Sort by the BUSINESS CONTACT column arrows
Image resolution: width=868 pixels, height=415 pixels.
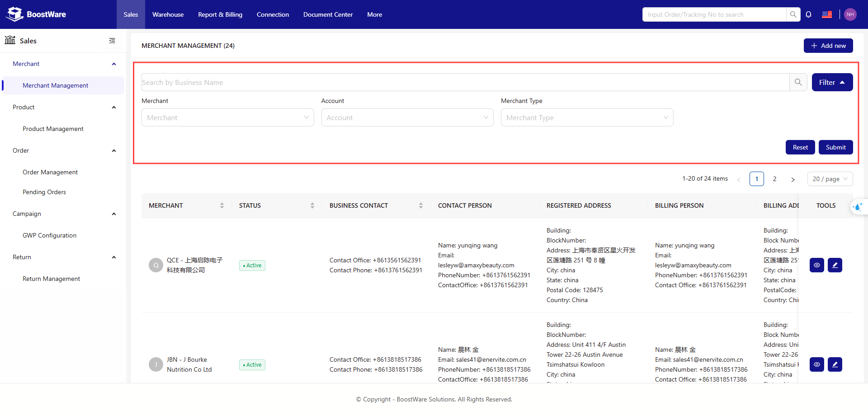421,205
